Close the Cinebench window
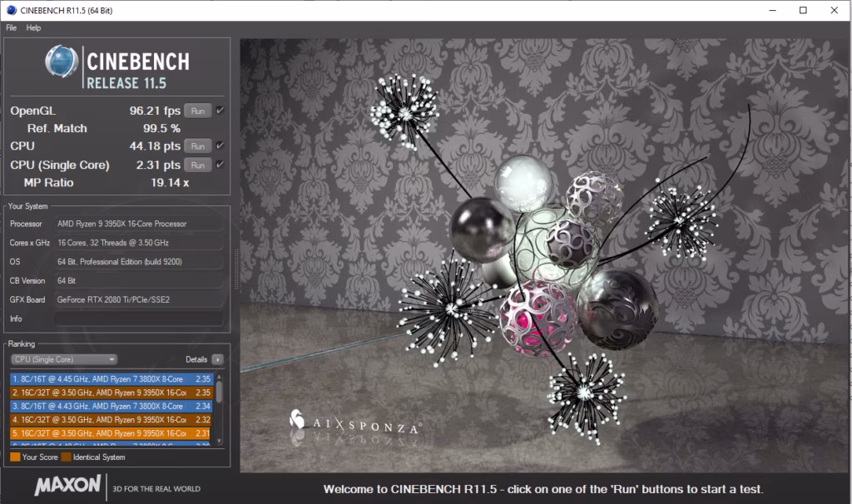This screenshot has height=504, width=852. point(834,10)
